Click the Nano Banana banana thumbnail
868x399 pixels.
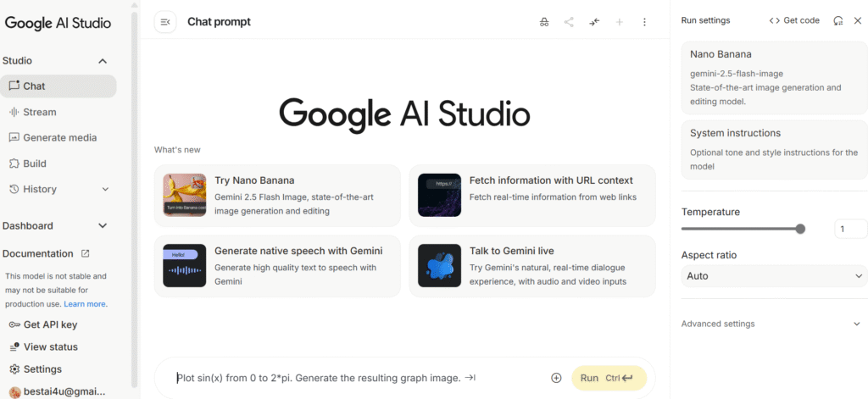[x=184, y=195]
